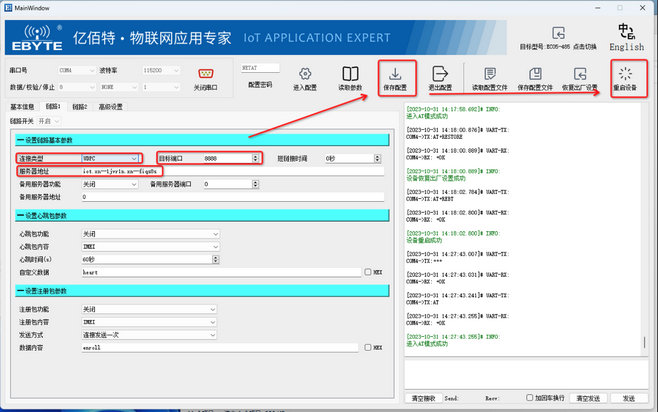This screenshot has width=658, height=412.
Task: Toggle the HEX checkbox beside 数据内容 field
Action: (368, 348)
